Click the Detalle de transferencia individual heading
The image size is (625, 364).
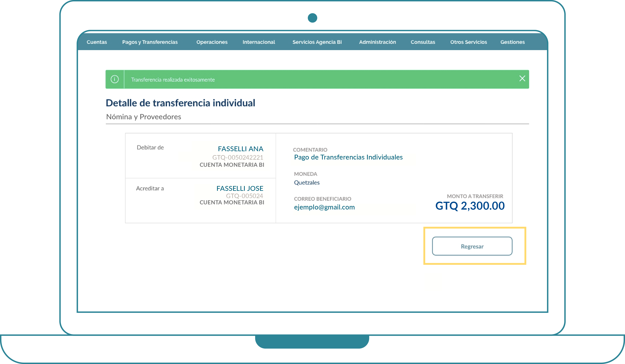[180, 103]
